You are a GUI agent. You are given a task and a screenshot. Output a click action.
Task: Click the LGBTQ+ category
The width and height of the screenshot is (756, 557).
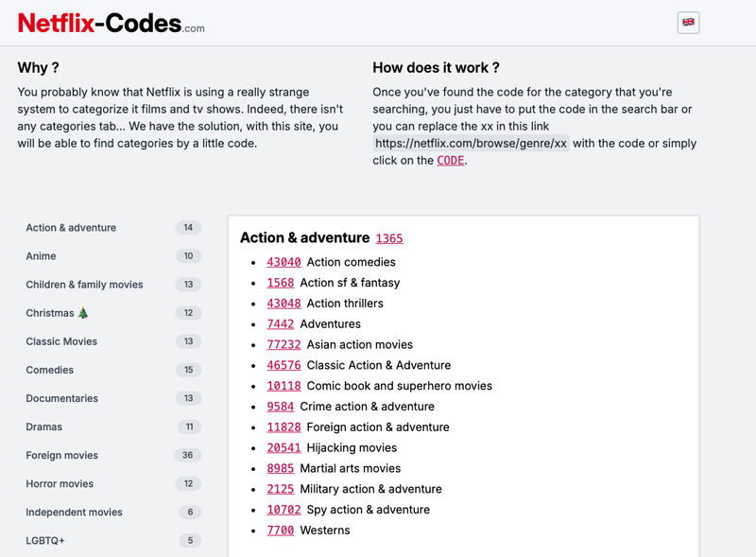46,540
